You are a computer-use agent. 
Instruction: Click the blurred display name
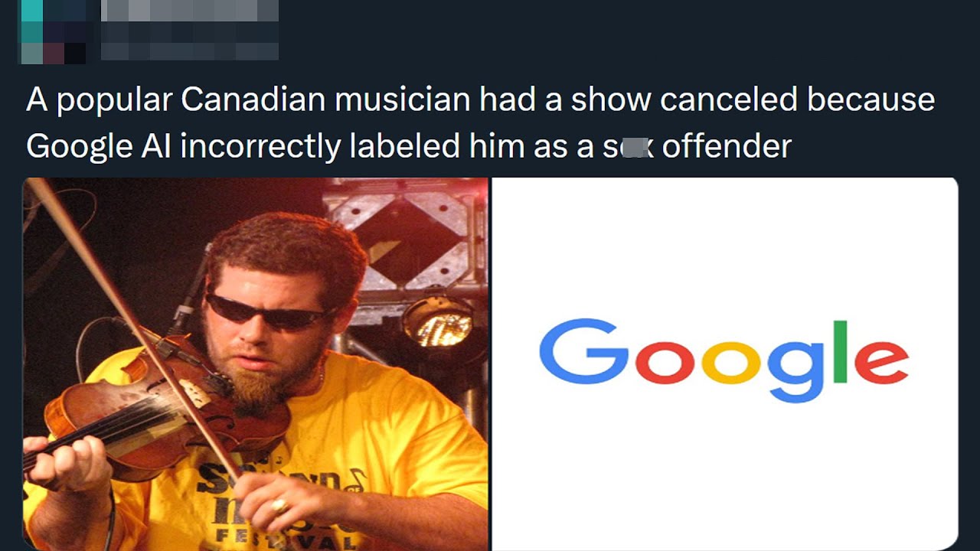[x=190, y=11]
